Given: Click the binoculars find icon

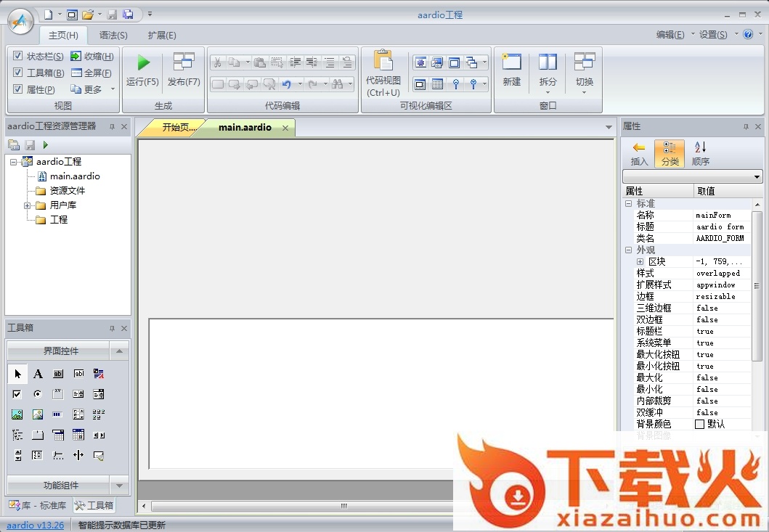Looking at the screenshot, I should [x=338, y=84].
